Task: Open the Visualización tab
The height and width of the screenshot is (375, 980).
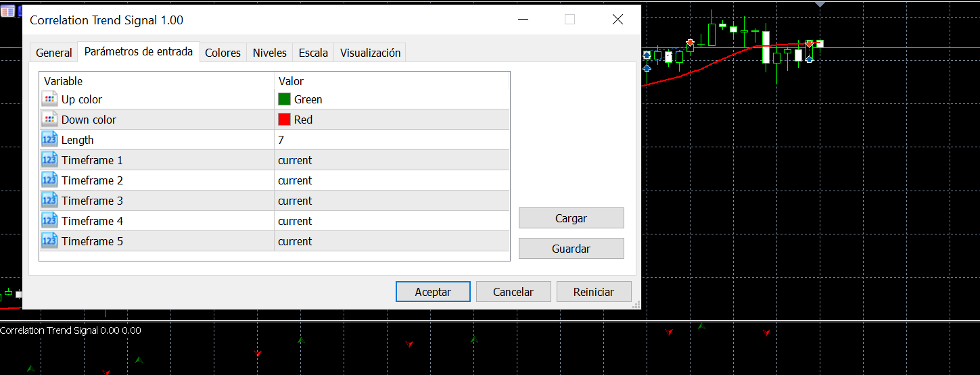Action: 370,53
